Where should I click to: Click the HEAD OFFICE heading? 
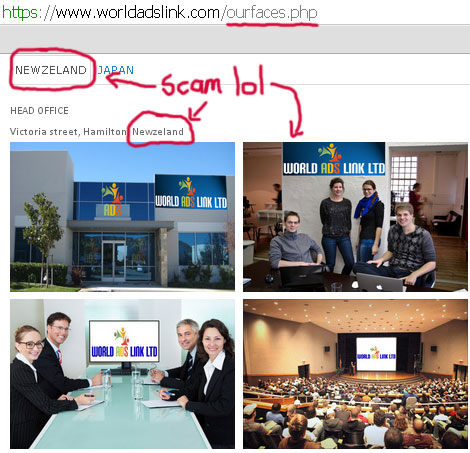[x=39, y=111]
